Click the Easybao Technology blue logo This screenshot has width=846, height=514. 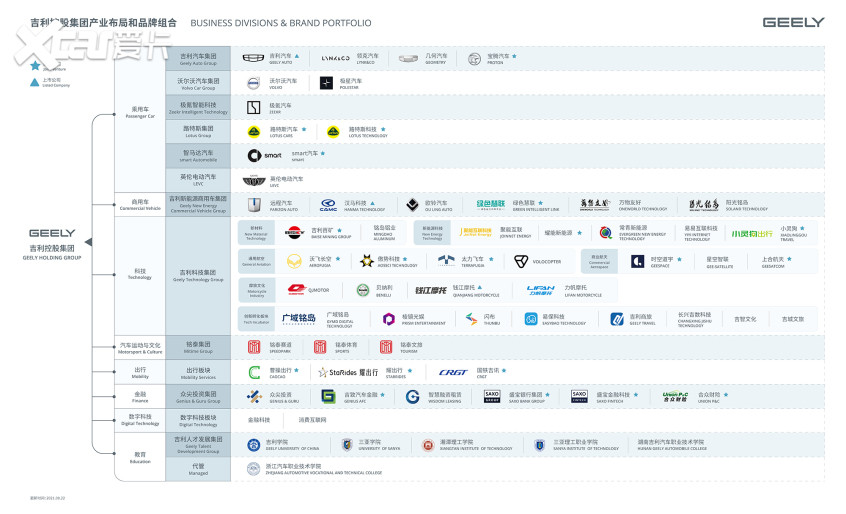[531, 319]
